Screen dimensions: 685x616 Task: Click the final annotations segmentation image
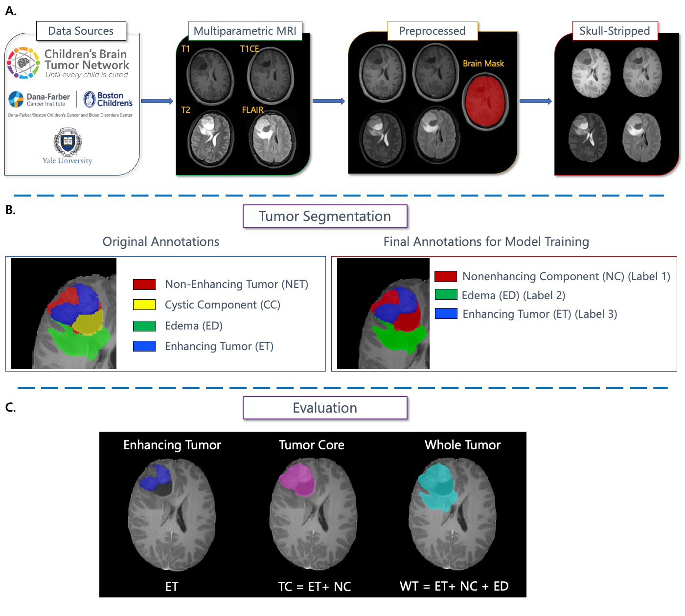tap(383, 313)
